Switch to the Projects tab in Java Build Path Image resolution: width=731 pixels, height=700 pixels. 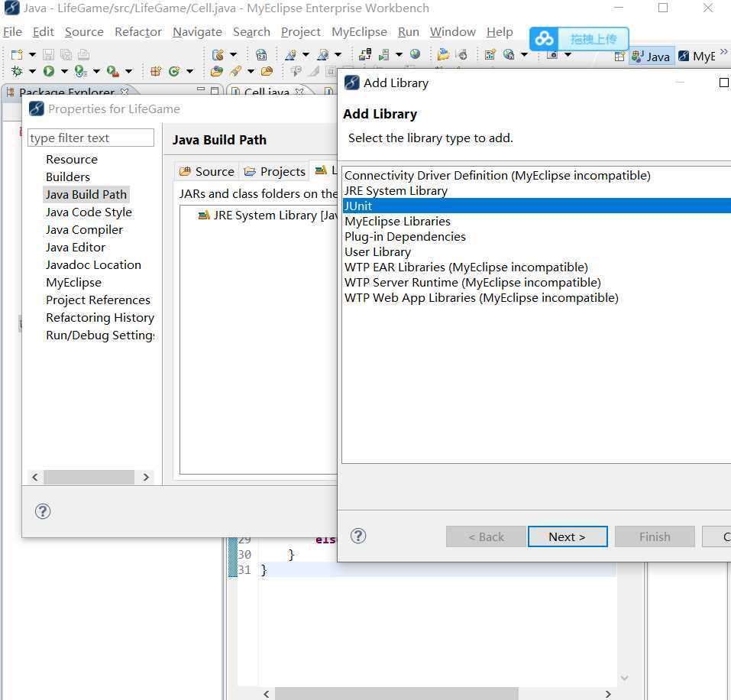click(x=274, y=172)
